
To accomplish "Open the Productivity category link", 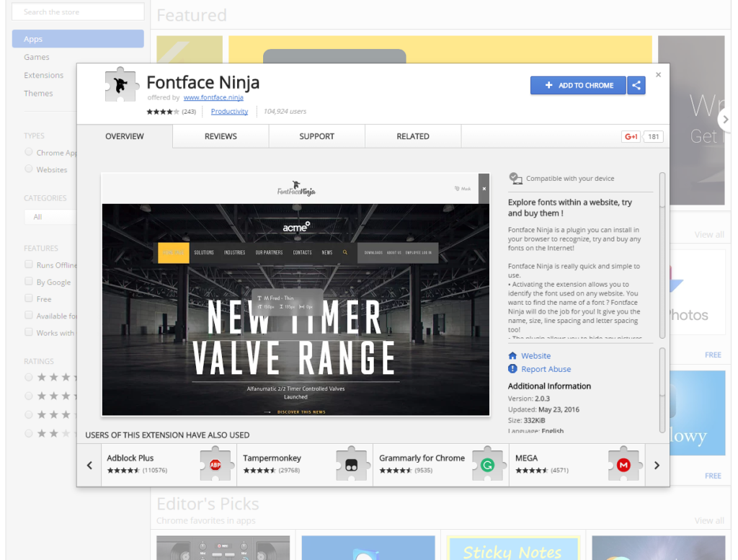I will click(229, 112).
